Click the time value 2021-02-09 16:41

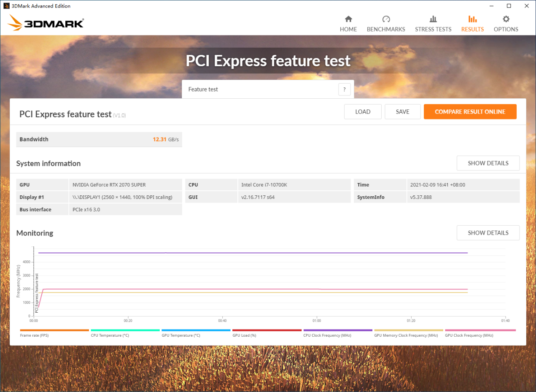pos(438,185)
